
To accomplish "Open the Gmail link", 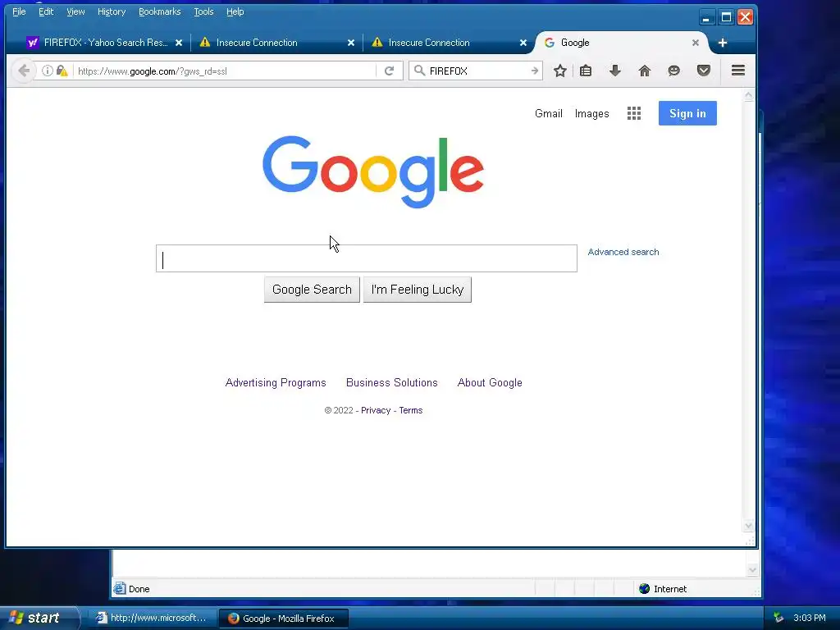I will pyautogui.click(x=549, y=113).
